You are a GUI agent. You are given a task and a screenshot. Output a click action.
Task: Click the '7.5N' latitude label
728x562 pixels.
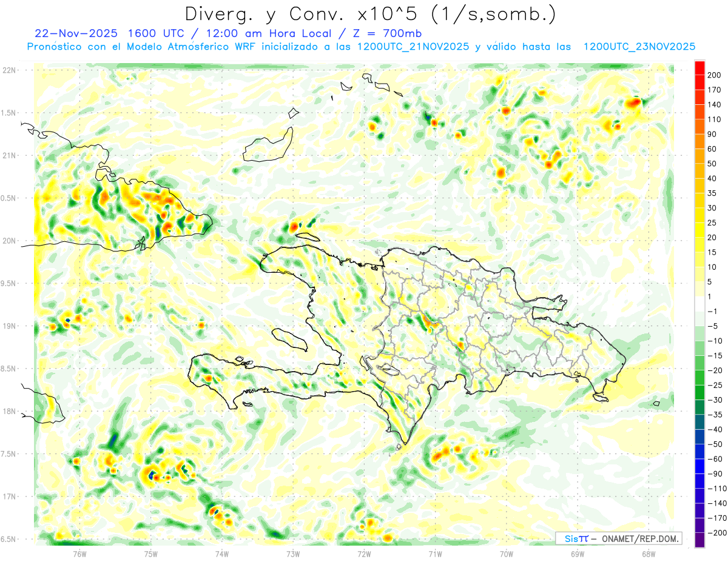(x=9, y=454)
